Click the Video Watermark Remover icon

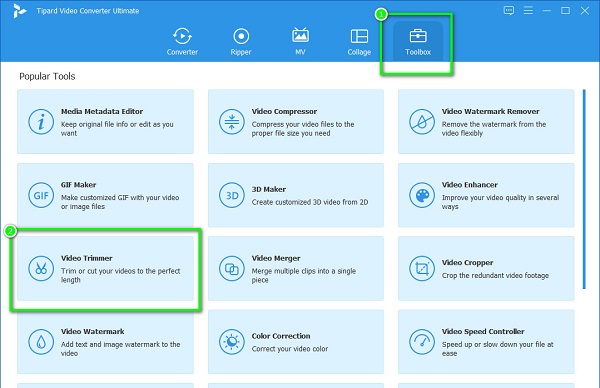pos(422,122)
